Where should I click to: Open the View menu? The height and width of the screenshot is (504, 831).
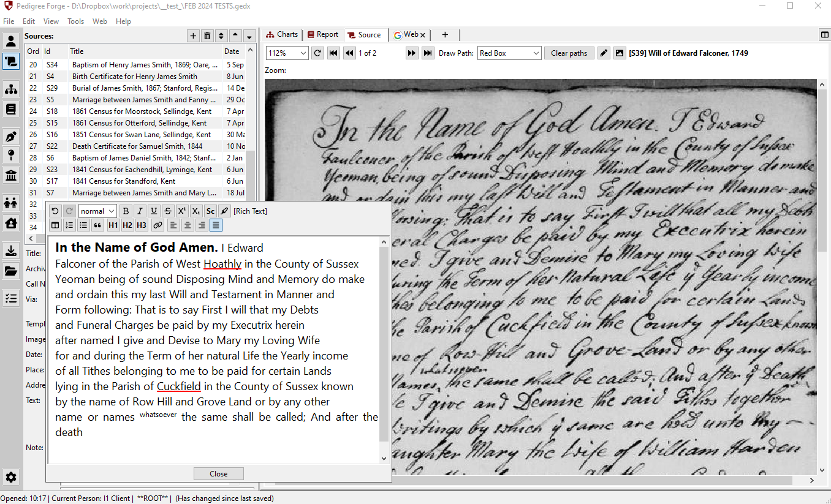[51, 21]
